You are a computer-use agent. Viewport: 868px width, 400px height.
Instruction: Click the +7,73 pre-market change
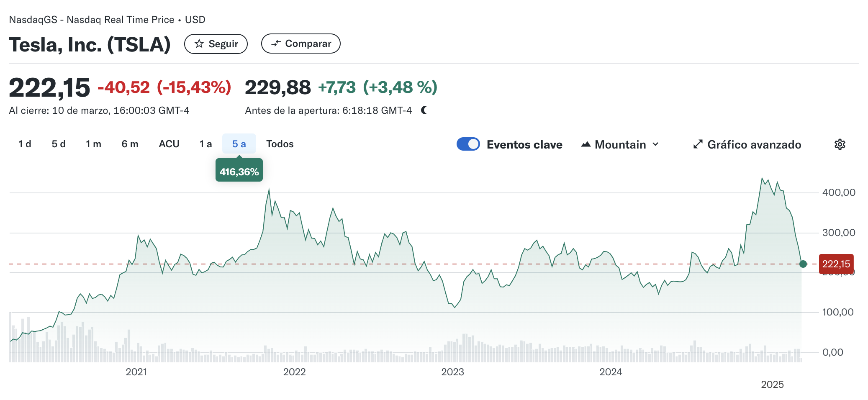[x=337, y=87]
